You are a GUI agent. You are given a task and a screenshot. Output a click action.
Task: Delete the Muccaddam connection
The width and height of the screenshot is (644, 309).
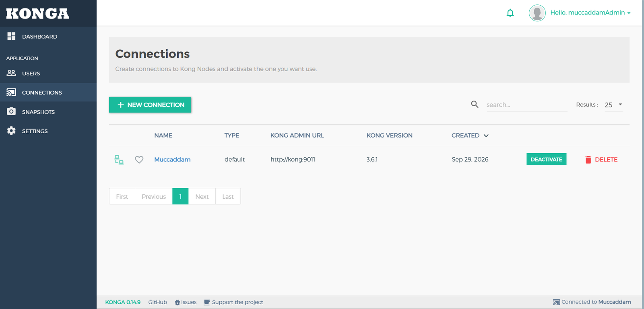(601, 160)
